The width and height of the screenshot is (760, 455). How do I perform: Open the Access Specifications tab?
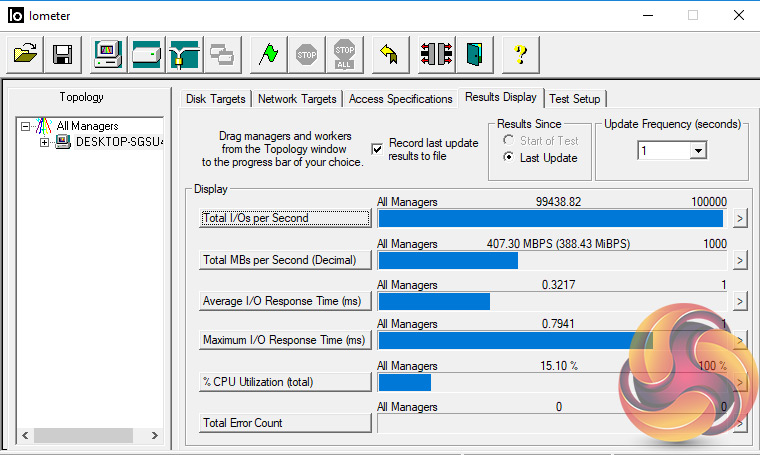click(400, 99)
